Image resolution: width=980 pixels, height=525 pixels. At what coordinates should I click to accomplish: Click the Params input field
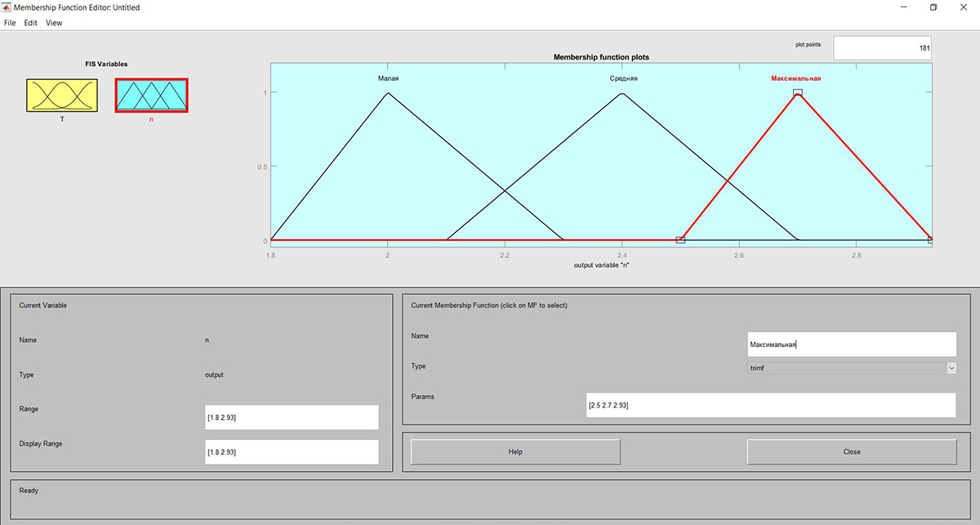click(x=771, y=405)
